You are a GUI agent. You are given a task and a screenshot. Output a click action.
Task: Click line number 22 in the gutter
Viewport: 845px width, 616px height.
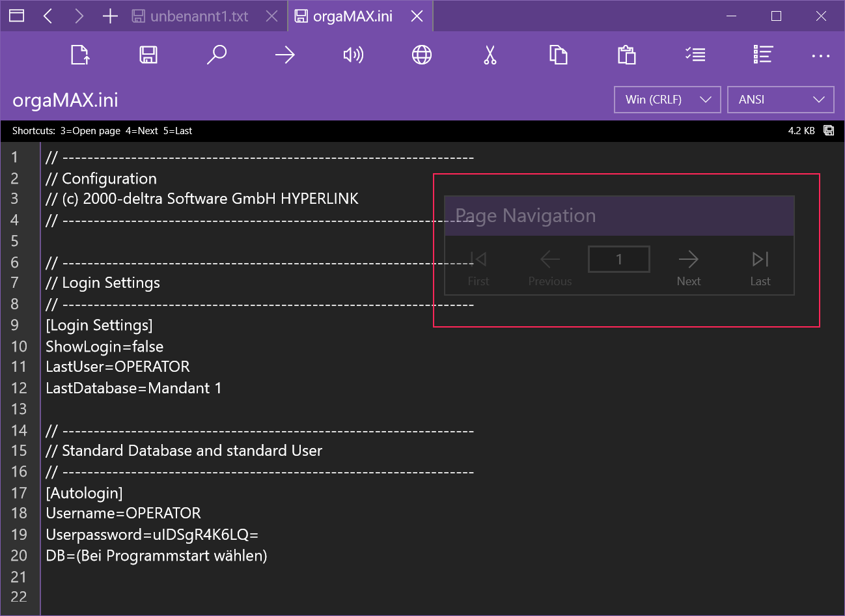point(19,596)
